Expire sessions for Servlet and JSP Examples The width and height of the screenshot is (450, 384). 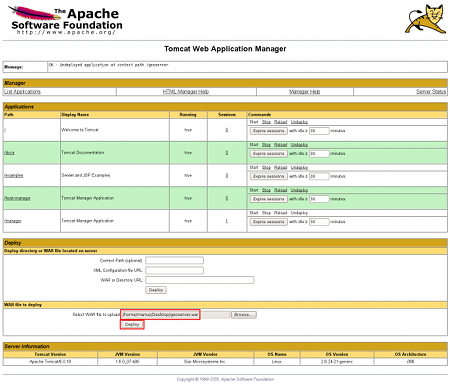[269, 176]
